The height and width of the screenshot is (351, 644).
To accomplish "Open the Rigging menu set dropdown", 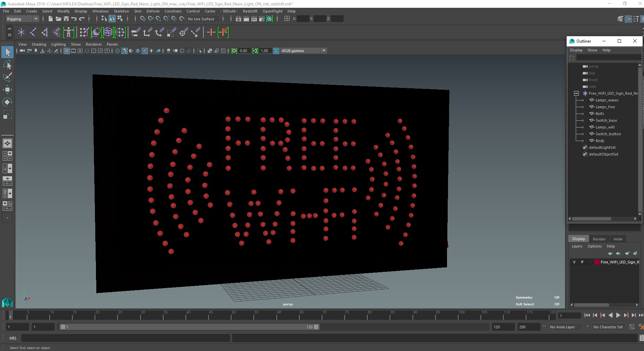I will (22, 19).
